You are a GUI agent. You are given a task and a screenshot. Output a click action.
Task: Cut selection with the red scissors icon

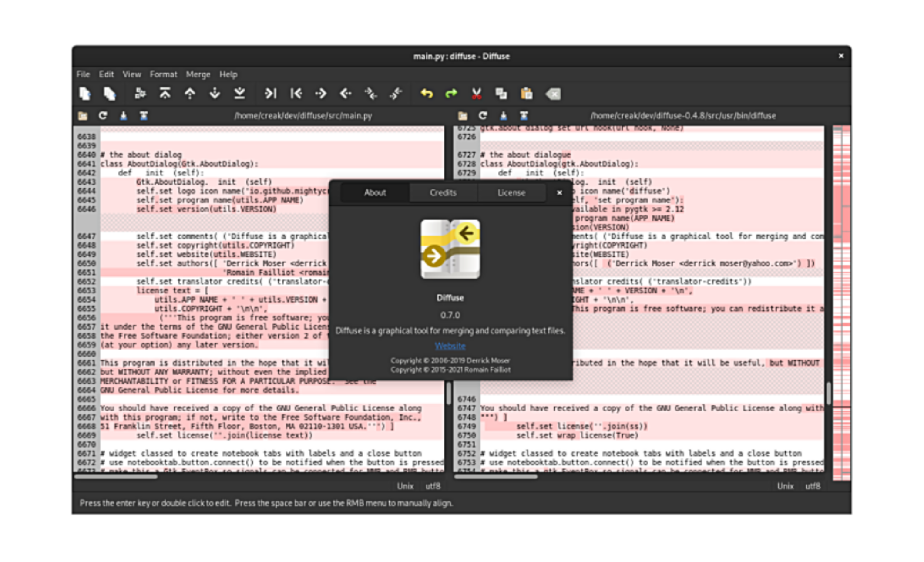(x=477, y=94)
